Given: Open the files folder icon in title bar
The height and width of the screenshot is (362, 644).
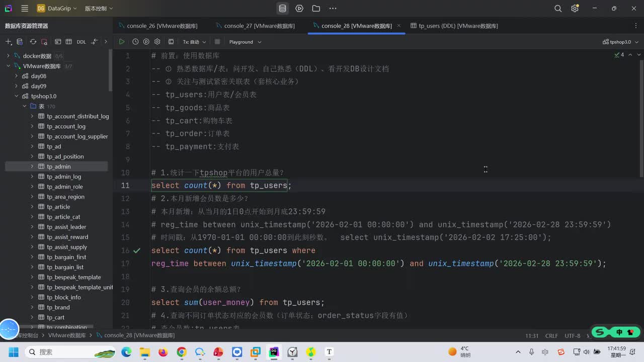Looking at the screenshot, I should 316,9.
